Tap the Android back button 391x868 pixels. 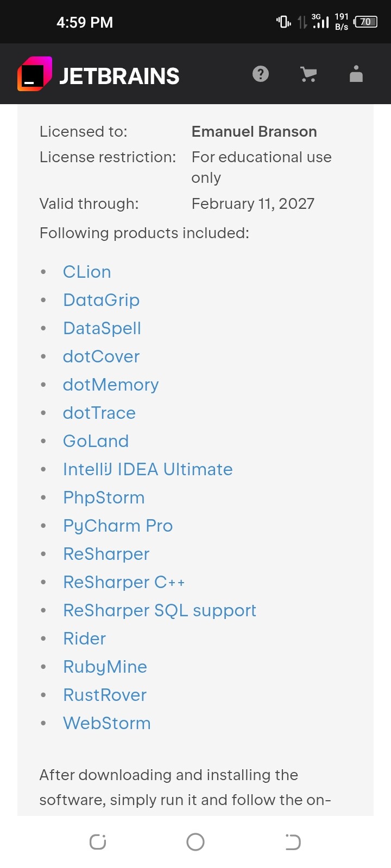[x=293, y=842]
